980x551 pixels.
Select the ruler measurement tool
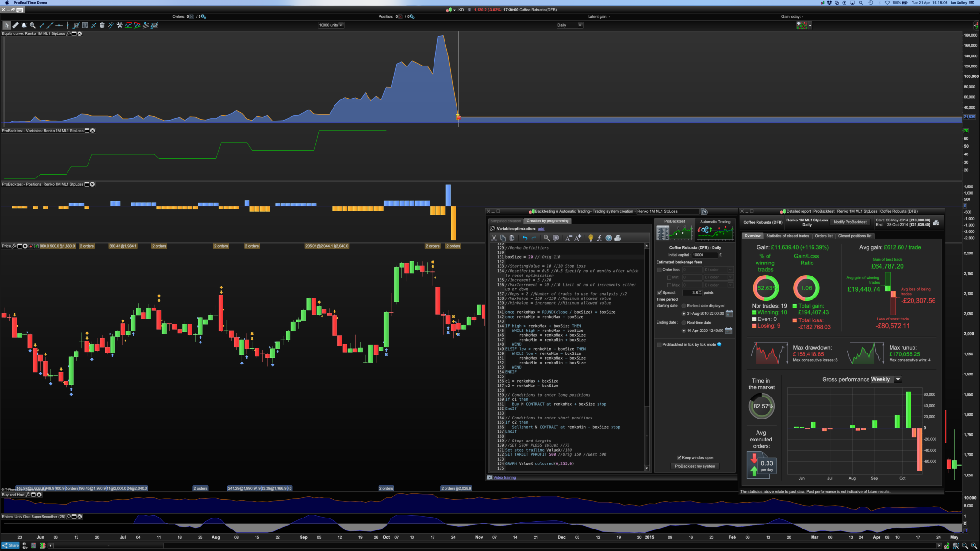click(15, 25)
